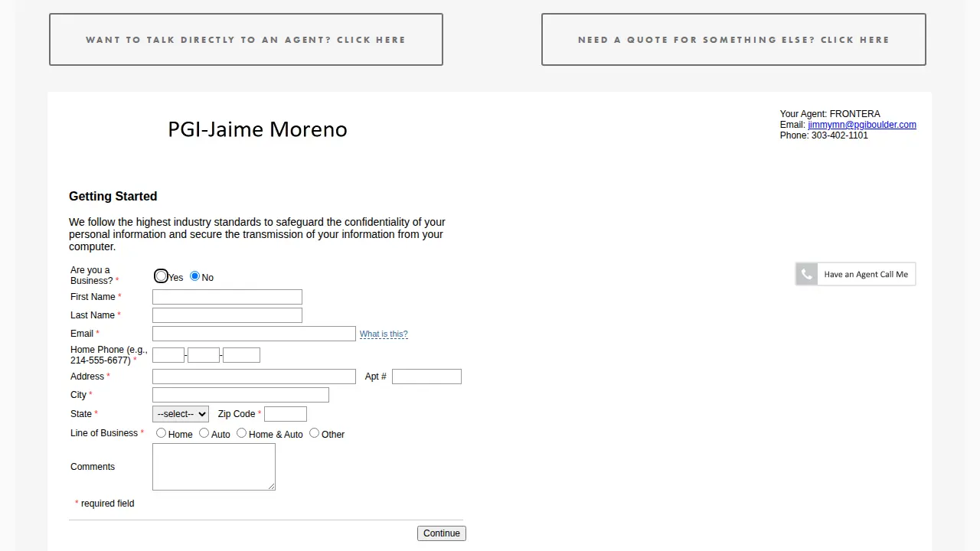Click the Have an Agent Call Me label
This screenshot has height=551, width=980.
click(866, 274)
